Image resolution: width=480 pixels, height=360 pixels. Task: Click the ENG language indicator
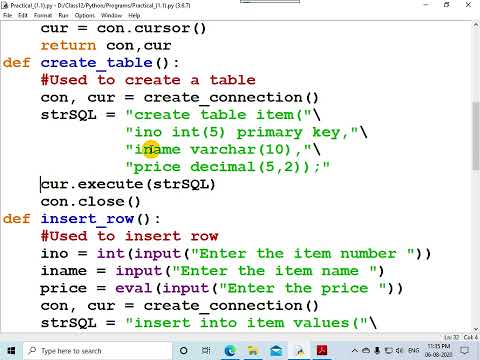pos(413,351)
